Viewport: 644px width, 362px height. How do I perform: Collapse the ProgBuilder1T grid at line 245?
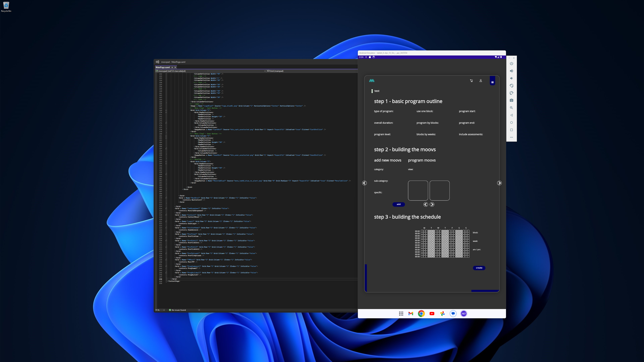coord(166,273)
